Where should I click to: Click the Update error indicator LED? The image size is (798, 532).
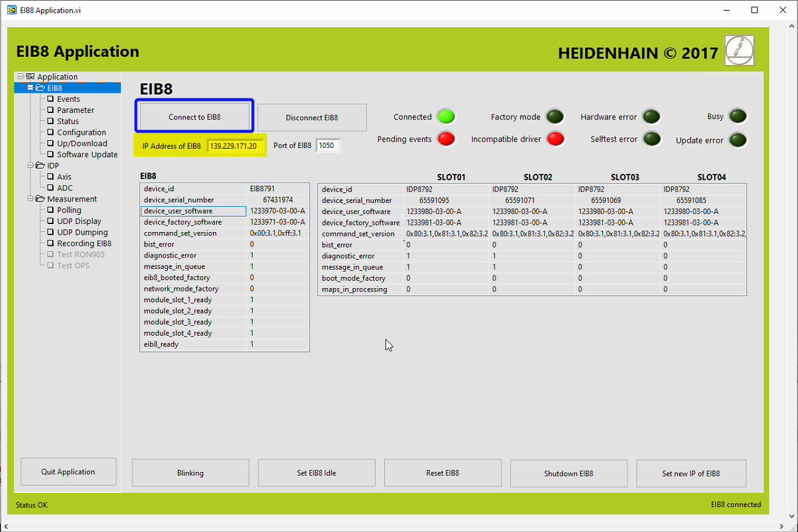pyautogui.click(x=738, y=140)
